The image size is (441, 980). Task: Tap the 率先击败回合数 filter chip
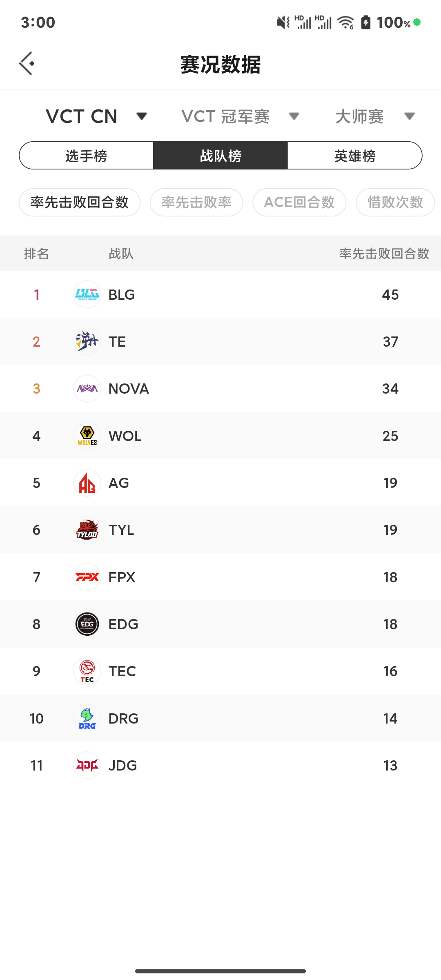80,202
